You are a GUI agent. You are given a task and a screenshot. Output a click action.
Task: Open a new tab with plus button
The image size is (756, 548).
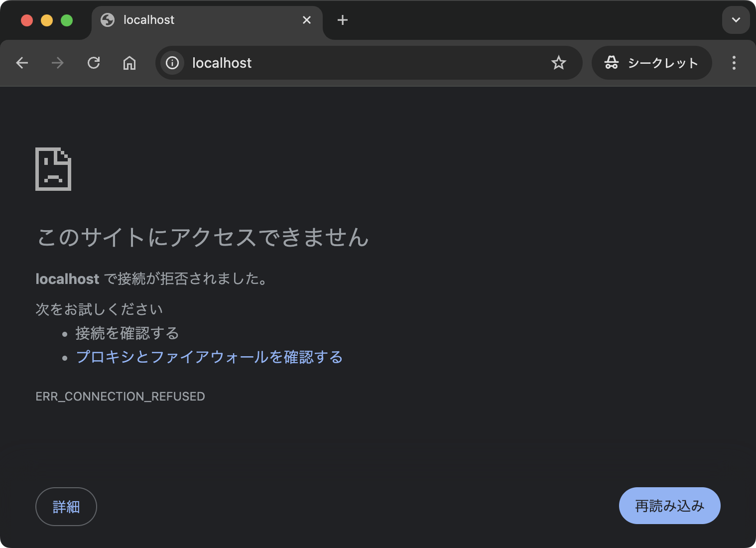coord(343,20)
